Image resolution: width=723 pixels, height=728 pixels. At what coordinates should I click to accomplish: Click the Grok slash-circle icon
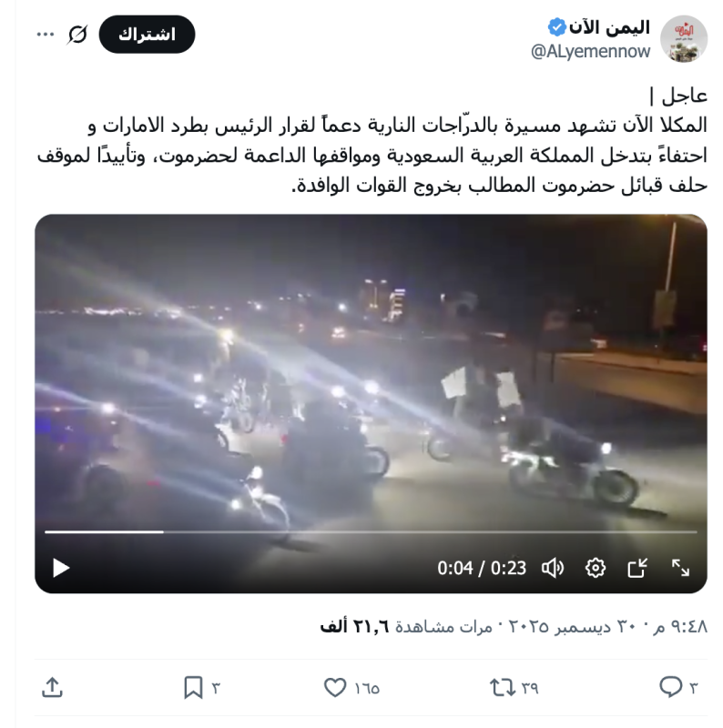(77, 35)
